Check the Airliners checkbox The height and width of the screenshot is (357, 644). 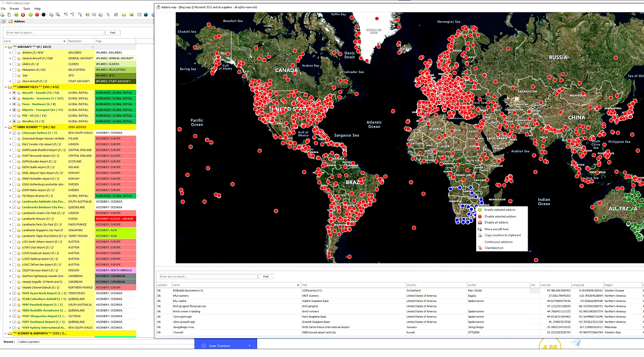coord(14,53)
